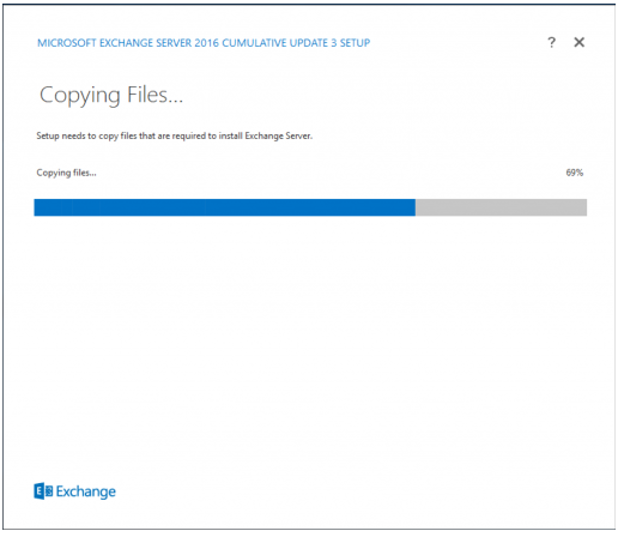Screen dimensions: 618x533
Task: Click the Exchange logo icon
Action: [x=43, y=491]
